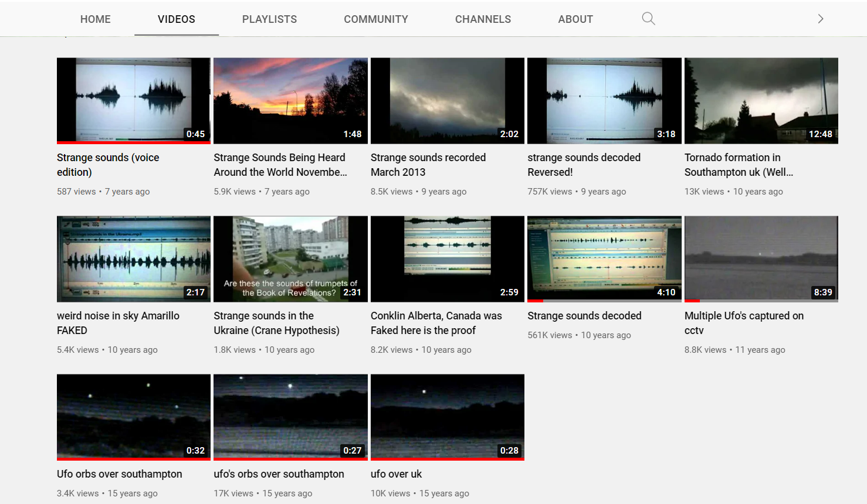This screenshot has height=504, width=867.
Task: Go to the Community tab
Action: pyautogui.click(x=375, y=19)
